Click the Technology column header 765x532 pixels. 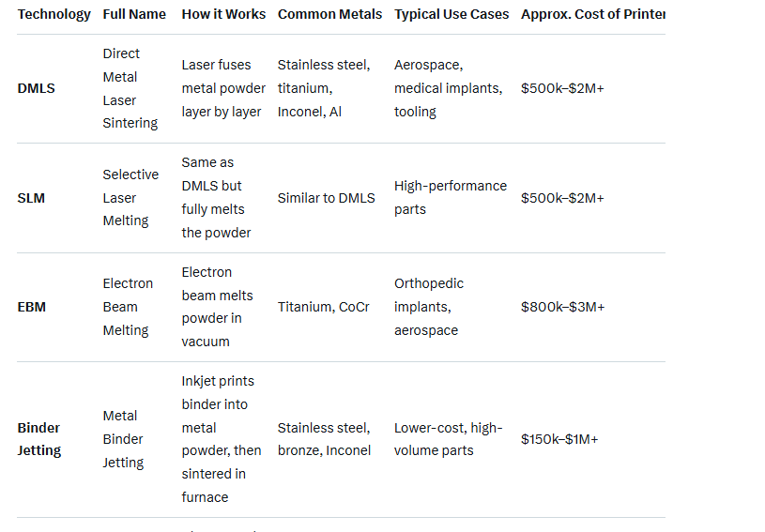(54, 14)
